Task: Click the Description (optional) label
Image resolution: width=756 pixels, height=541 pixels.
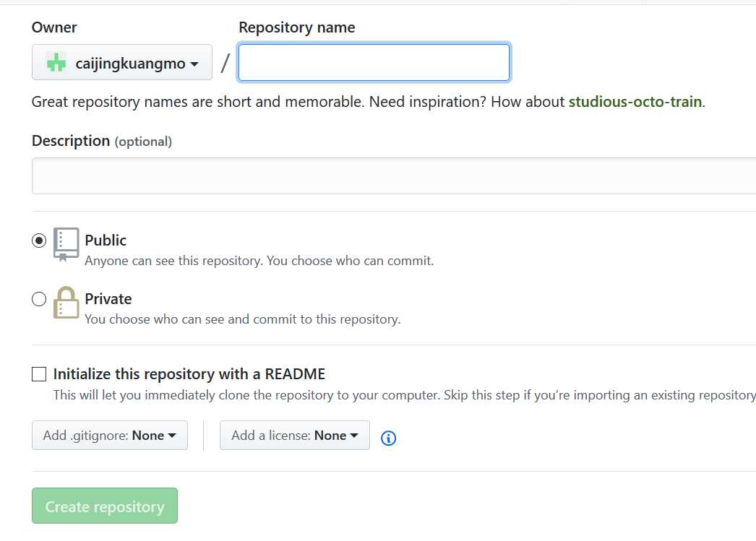Action: [102, 141]
